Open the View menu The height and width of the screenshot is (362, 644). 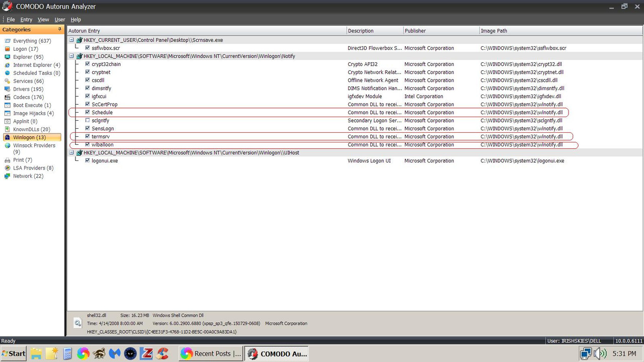tap(43, 20)
